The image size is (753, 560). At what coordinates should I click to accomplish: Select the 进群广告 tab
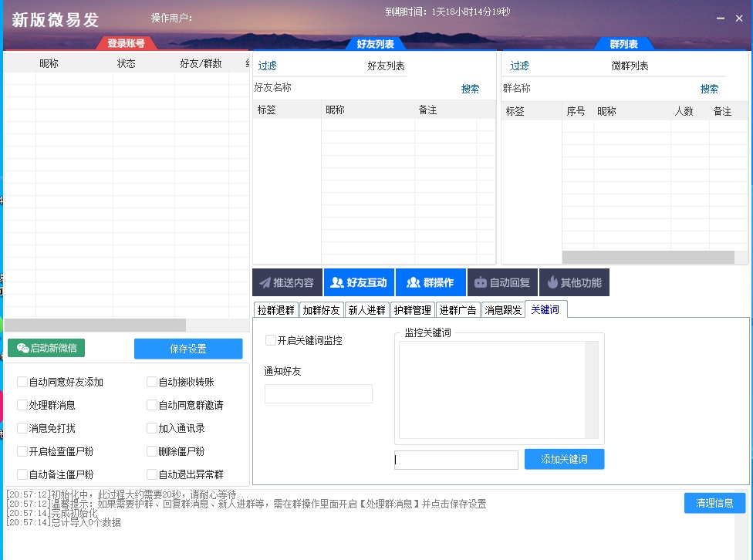click(458, 310)
